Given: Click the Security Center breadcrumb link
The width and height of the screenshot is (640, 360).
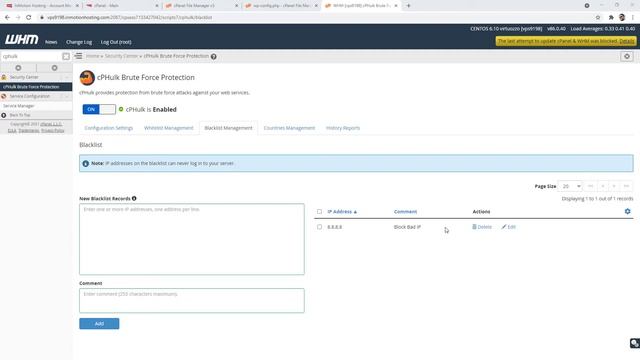Looking at the screenshot, I should click(121, 56).
